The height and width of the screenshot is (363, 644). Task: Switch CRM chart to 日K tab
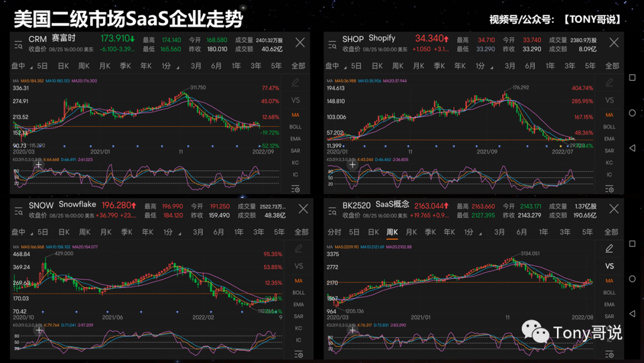coord(63,66)
